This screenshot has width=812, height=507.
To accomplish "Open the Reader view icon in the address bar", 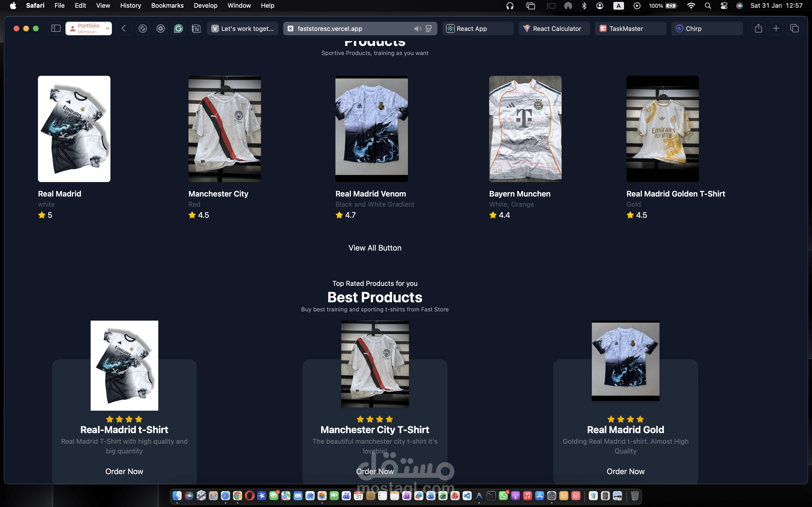I will coord(429,28).
